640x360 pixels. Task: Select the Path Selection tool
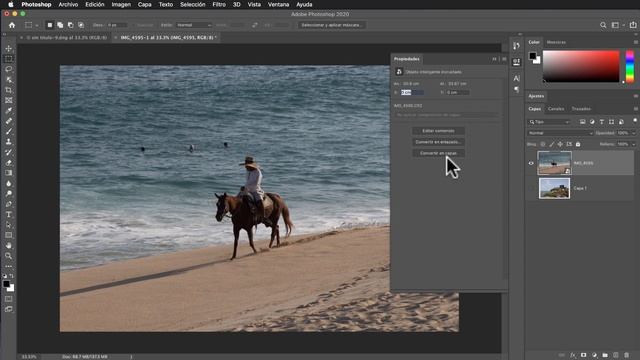point(9,225)
